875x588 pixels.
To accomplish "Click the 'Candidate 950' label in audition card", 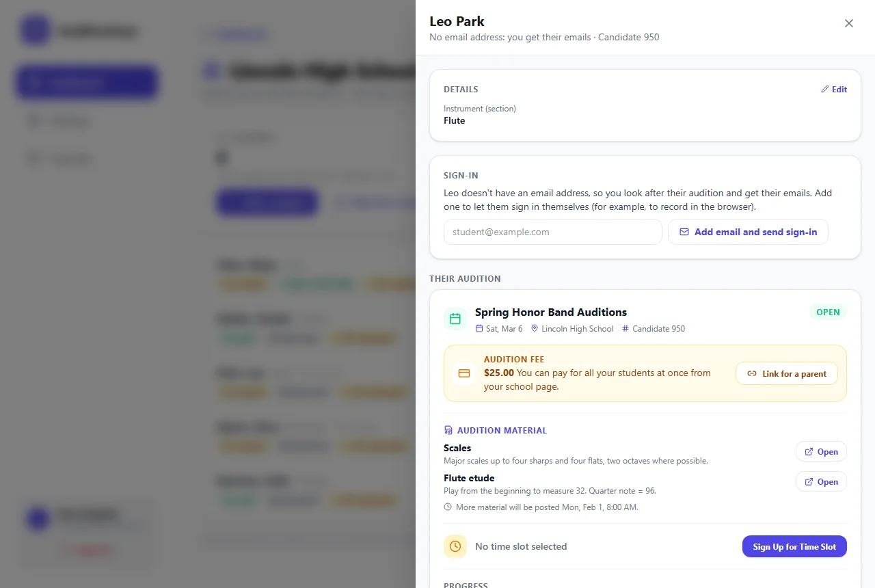I will pos(658,329).
